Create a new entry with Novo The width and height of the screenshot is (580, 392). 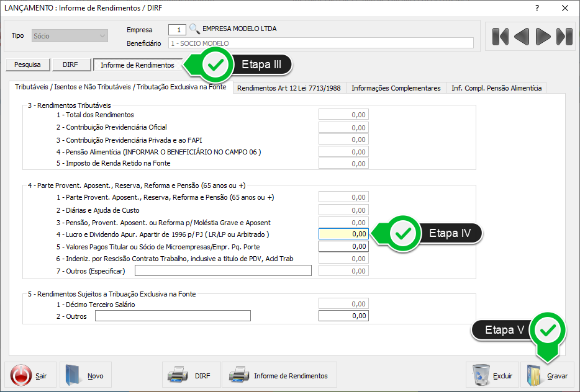click(84, 376)
